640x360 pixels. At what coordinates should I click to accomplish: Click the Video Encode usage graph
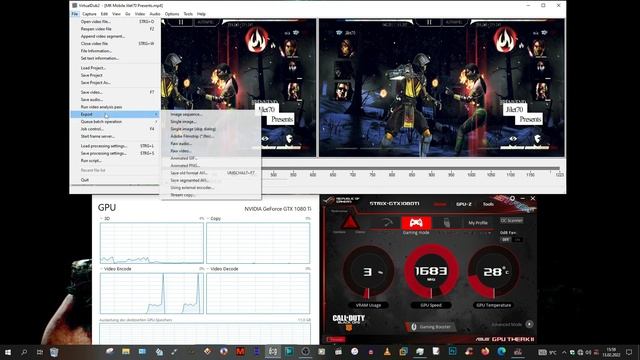(152, 293)
